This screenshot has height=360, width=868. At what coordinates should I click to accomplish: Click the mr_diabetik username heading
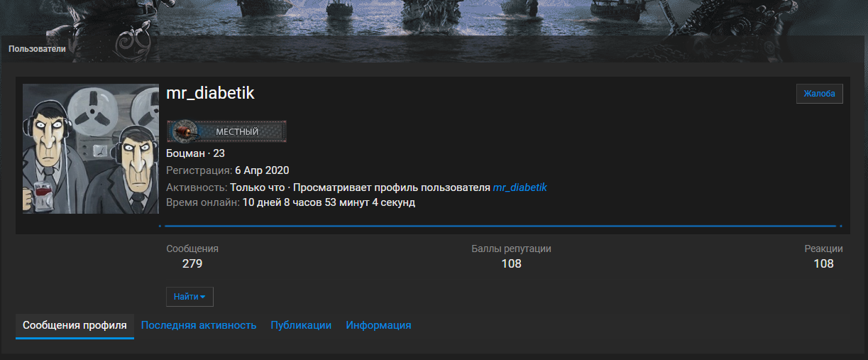tap(210, 93)
